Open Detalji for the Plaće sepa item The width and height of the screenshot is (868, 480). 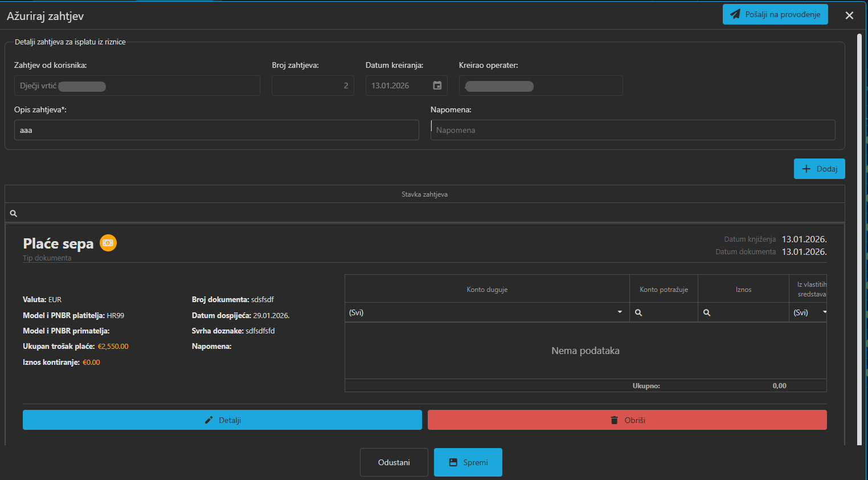point(222,420)
